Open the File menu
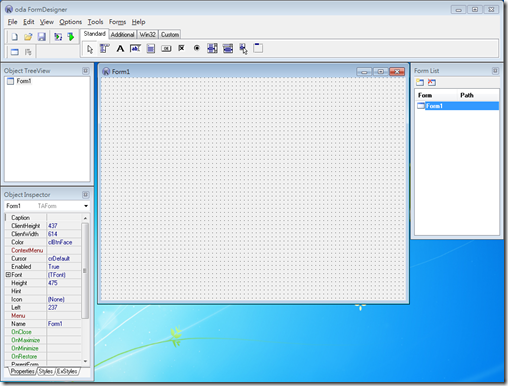The height and width of the screenshot is (386, 508). (12, 22)
